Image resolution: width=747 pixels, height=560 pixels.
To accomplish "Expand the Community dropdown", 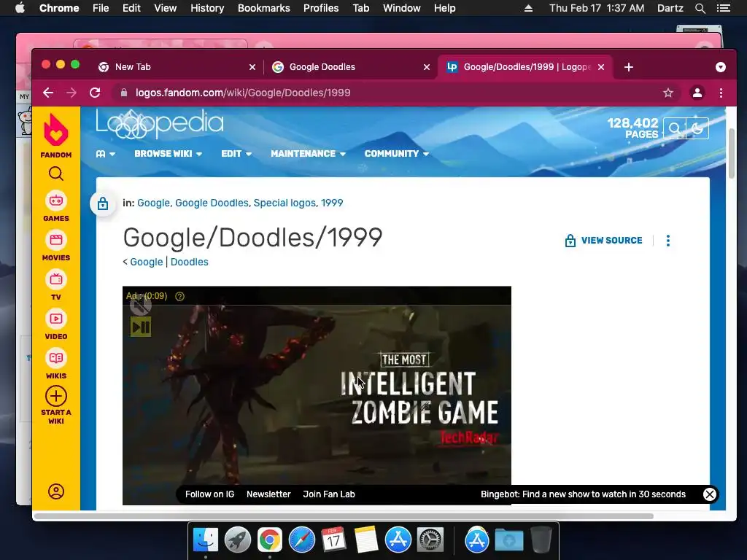I will pyautogui.click(x=397, y=154).
